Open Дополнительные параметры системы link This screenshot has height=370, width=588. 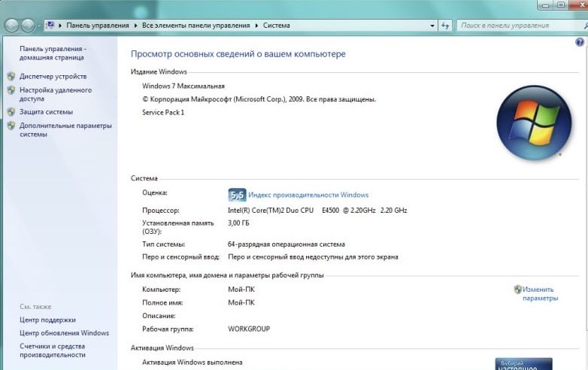tap(65, 130)
